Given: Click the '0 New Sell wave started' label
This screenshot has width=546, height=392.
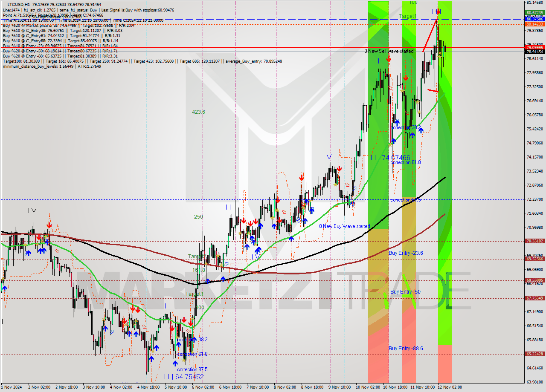Looking at the screenshot, I should [x=389, y=51].
